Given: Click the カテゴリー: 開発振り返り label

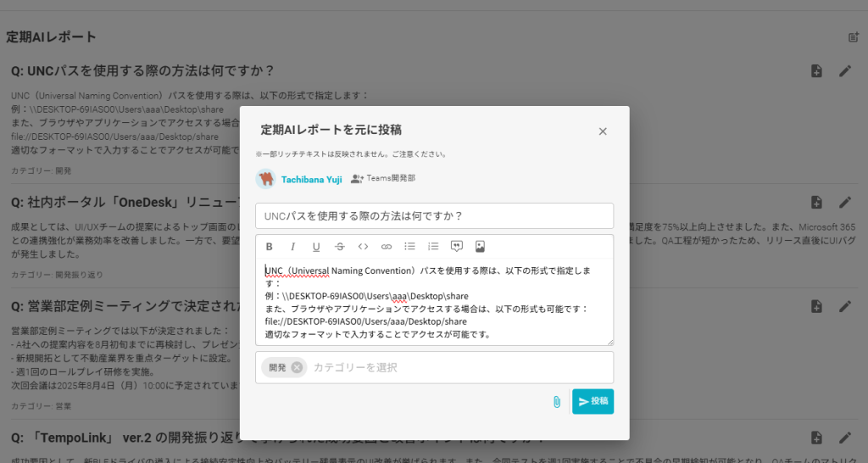Looking at the screenshot, I should click(57, 275).
